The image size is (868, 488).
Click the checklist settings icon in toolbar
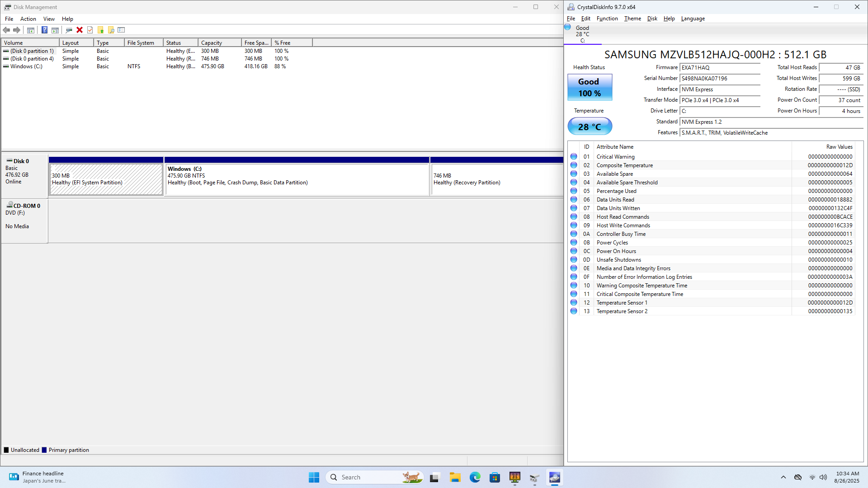(121, 30)
